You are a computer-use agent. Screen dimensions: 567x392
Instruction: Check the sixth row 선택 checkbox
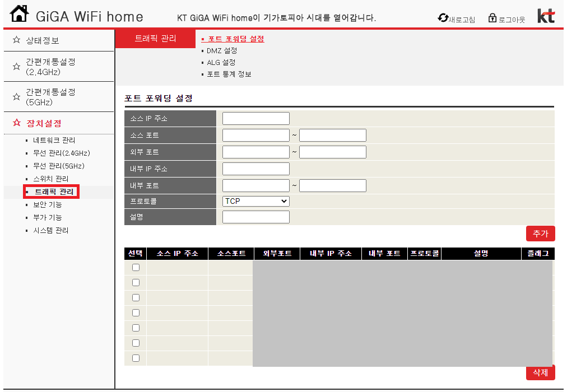pos(136,343)
